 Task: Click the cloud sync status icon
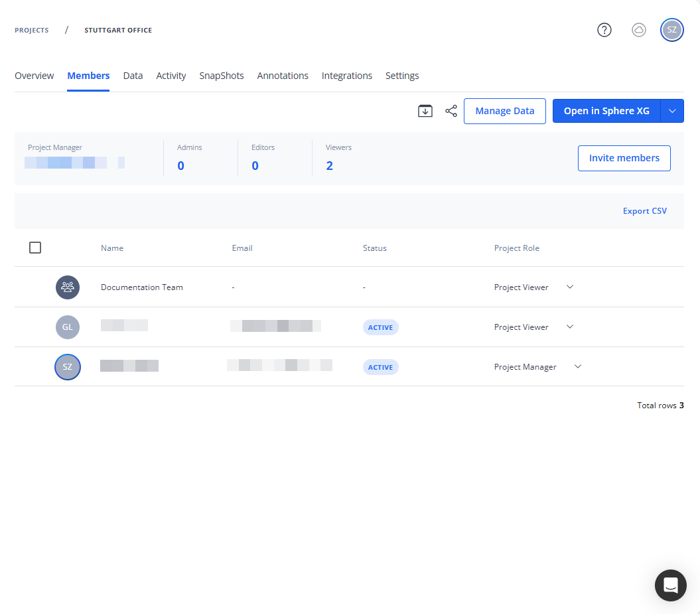pos(638,30)
